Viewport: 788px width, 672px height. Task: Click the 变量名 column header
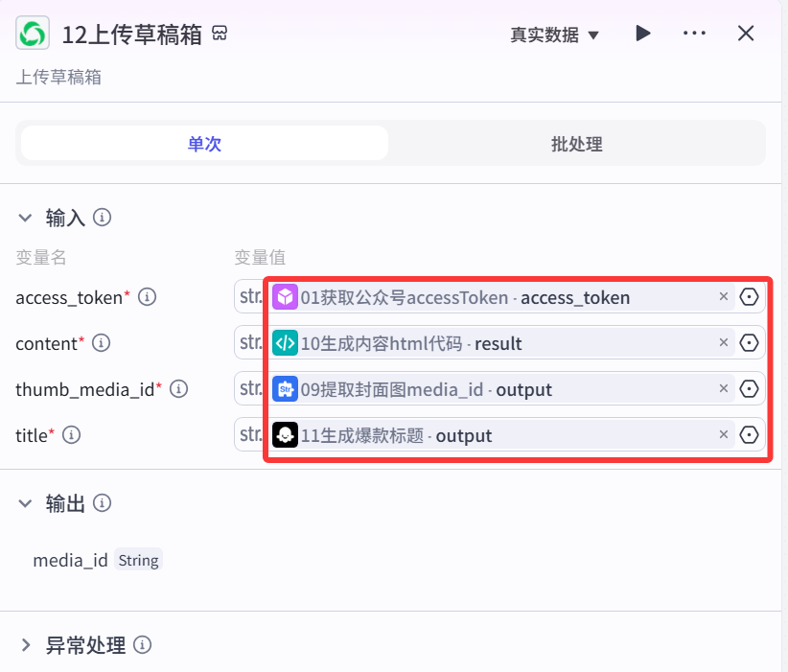[x=41, y=257]
